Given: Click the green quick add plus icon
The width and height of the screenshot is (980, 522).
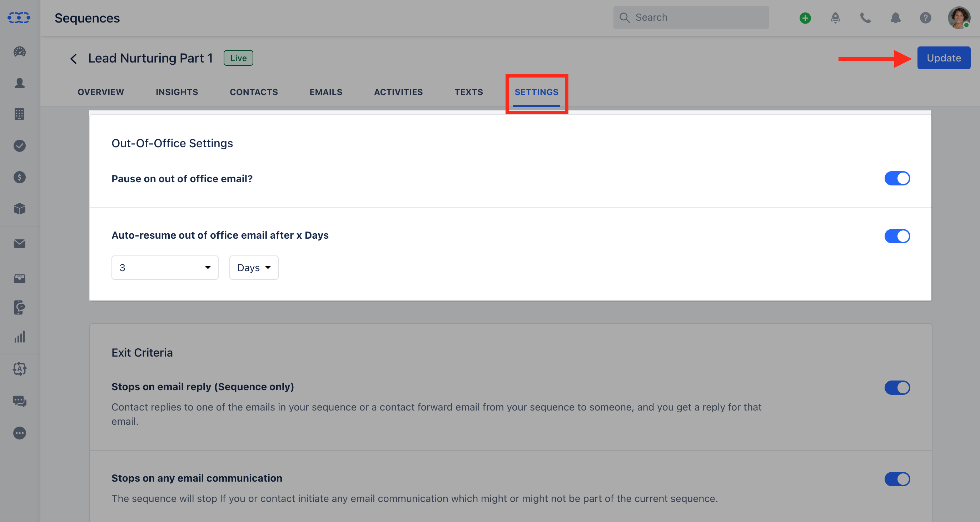Looking at the screenshot, I should [805, 18].
